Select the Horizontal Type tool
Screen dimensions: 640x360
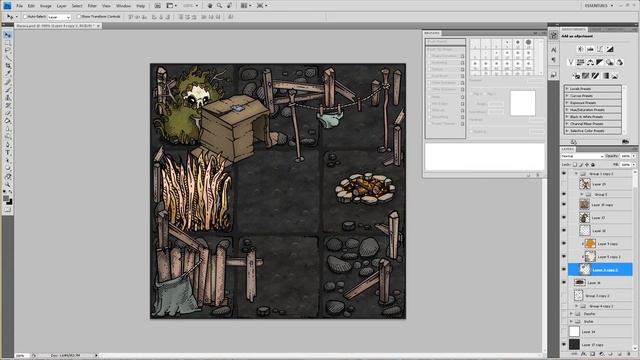[x=7, y=153]
